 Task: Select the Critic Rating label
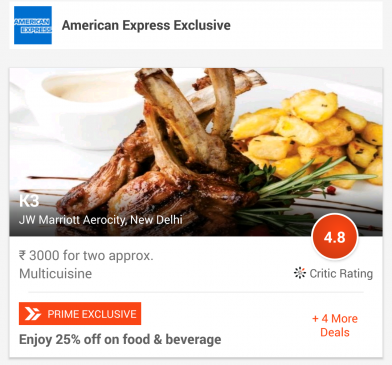tap(341, 273)
